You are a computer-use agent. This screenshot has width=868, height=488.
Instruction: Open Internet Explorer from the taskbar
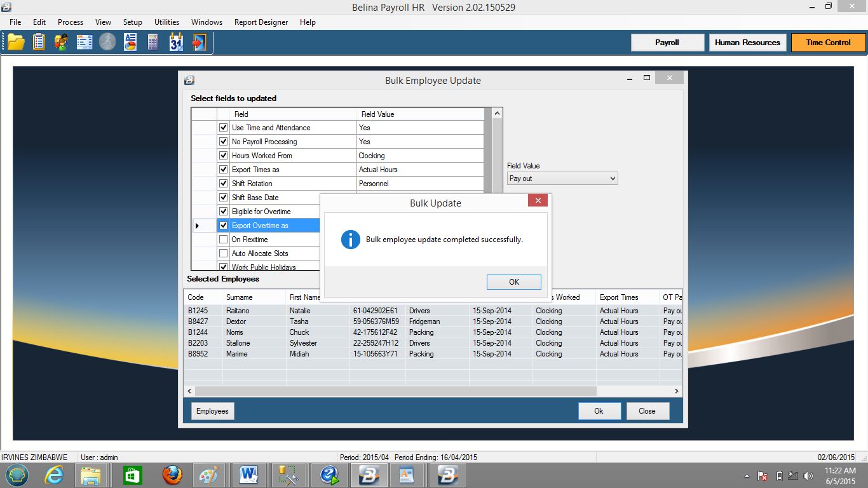[54, 475]
